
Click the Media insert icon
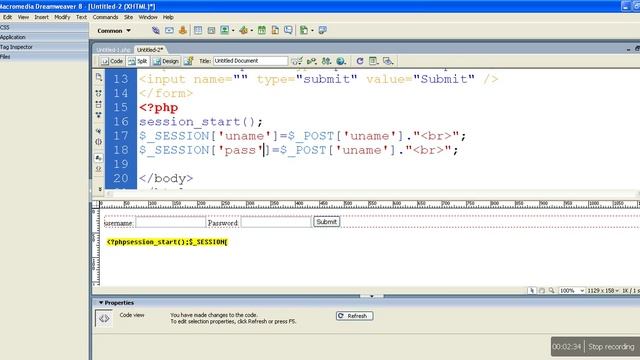[x=243, y=30]
